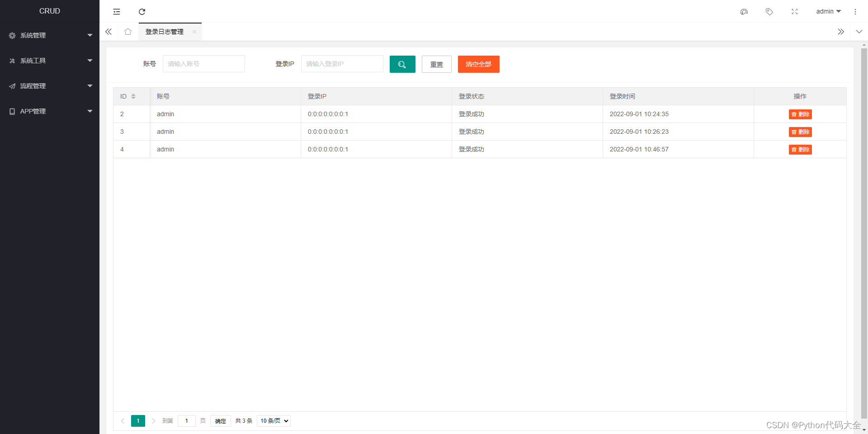The width and height of the screenshot is (868, 434).
Task: Click the 重置 reset button
Action: coord(436,64)
